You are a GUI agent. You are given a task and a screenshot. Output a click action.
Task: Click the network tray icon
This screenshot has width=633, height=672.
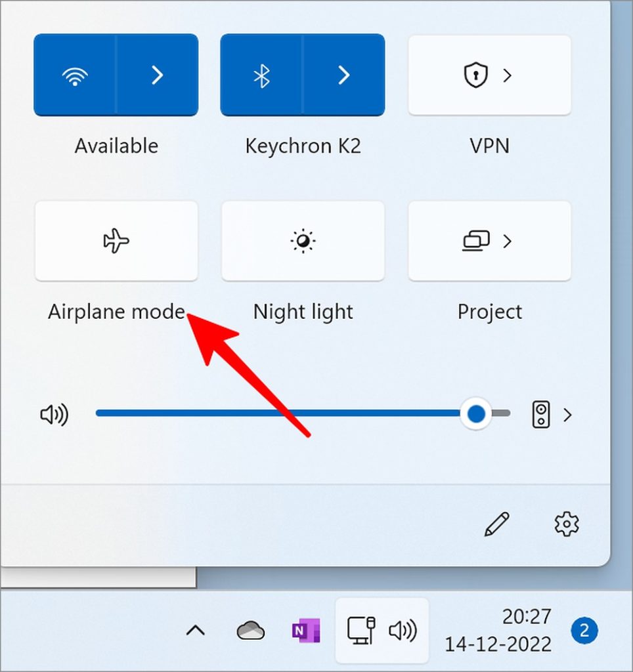coord(360,631)
